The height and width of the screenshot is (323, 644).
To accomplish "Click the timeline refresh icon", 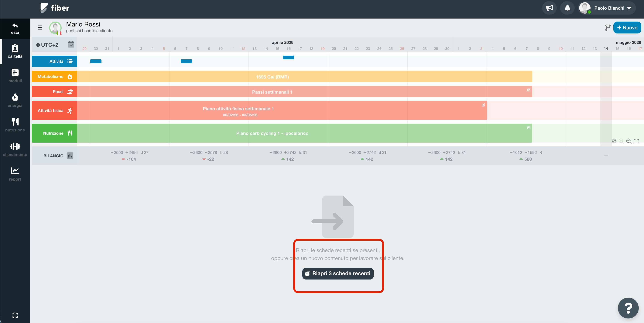I will click(614, 141).
